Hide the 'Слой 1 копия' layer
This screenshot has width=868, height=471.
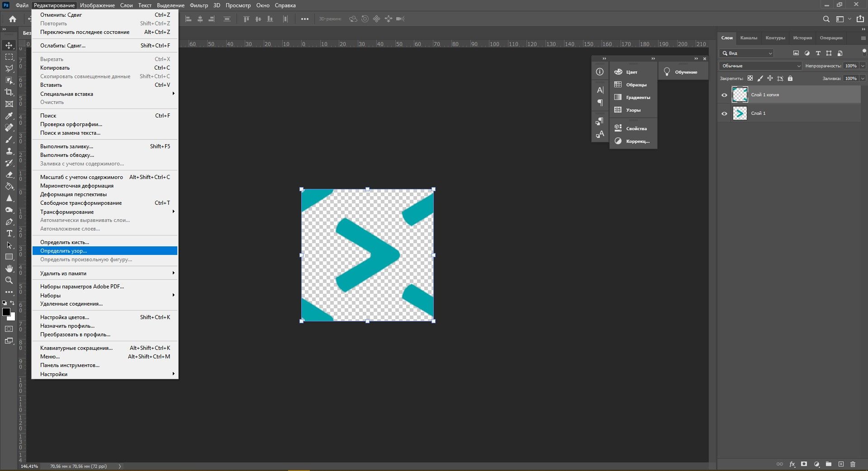point(724,95)
